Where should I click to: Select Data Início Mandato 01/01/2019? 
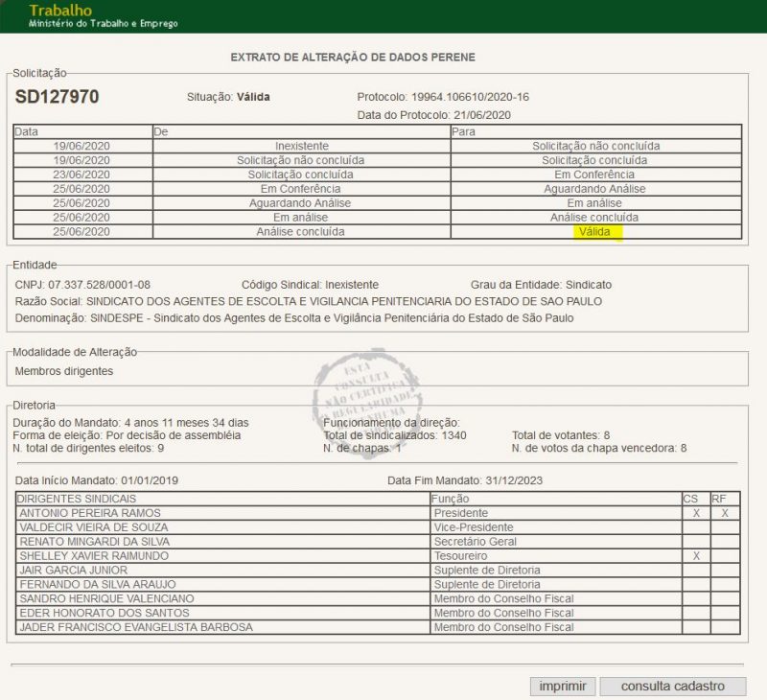[97, 480]
